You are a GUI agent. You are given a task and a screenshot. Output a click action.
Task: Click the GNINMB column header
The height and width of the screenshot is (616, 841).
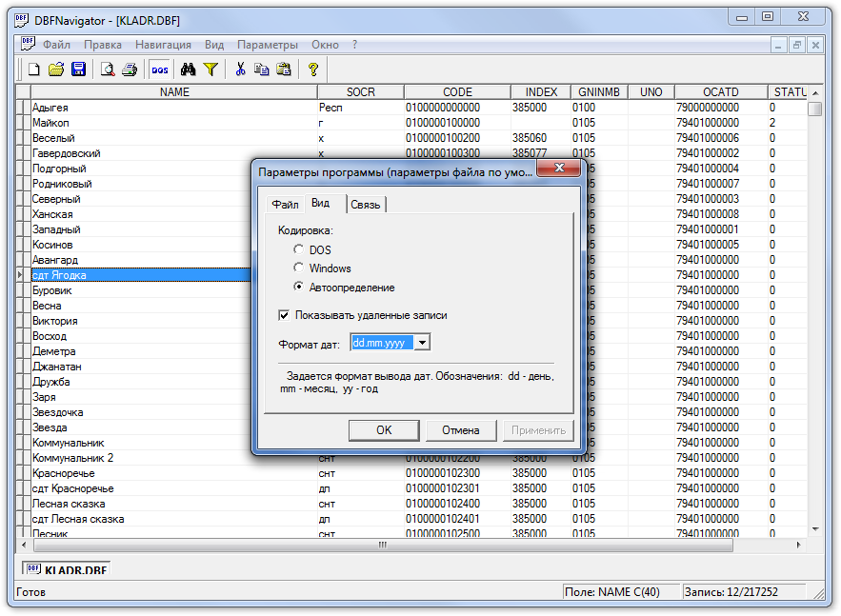click(x=598, y=92)
